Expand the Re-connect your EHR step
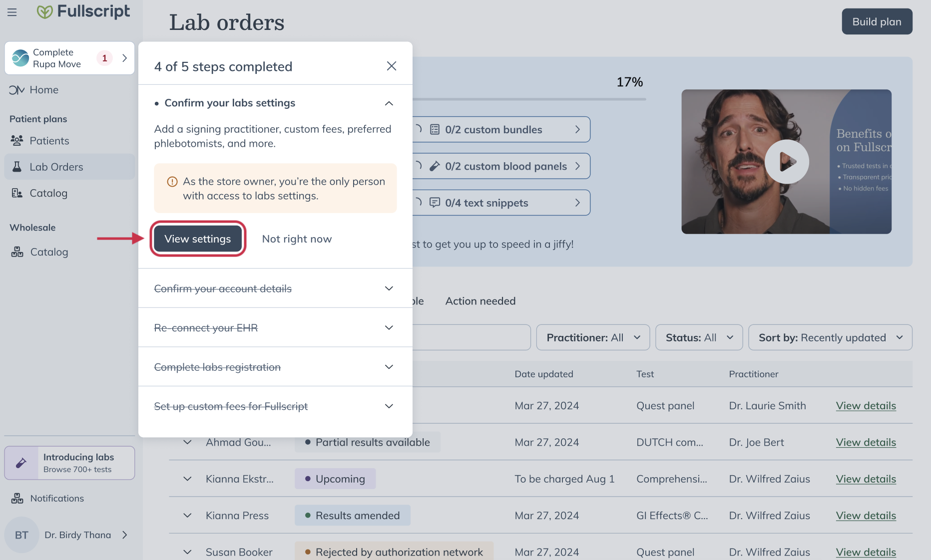 click(x=389, y=328)
